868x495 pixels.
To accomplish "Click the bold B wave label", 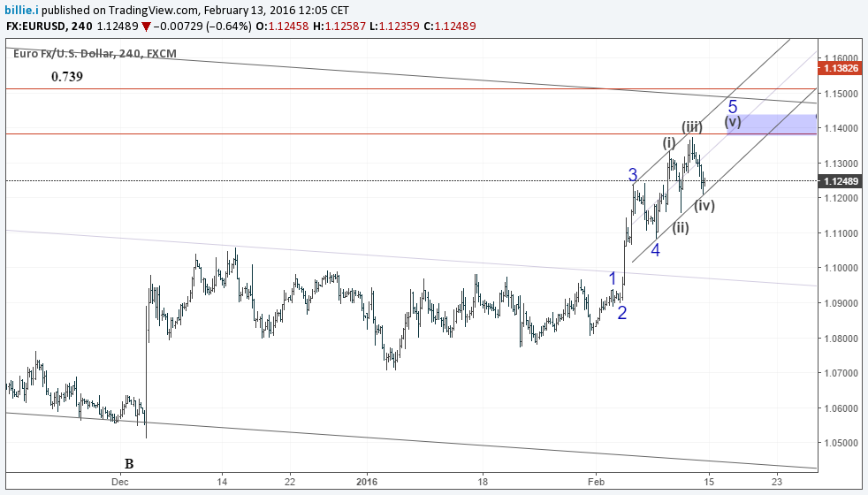I will pos(129,463).
